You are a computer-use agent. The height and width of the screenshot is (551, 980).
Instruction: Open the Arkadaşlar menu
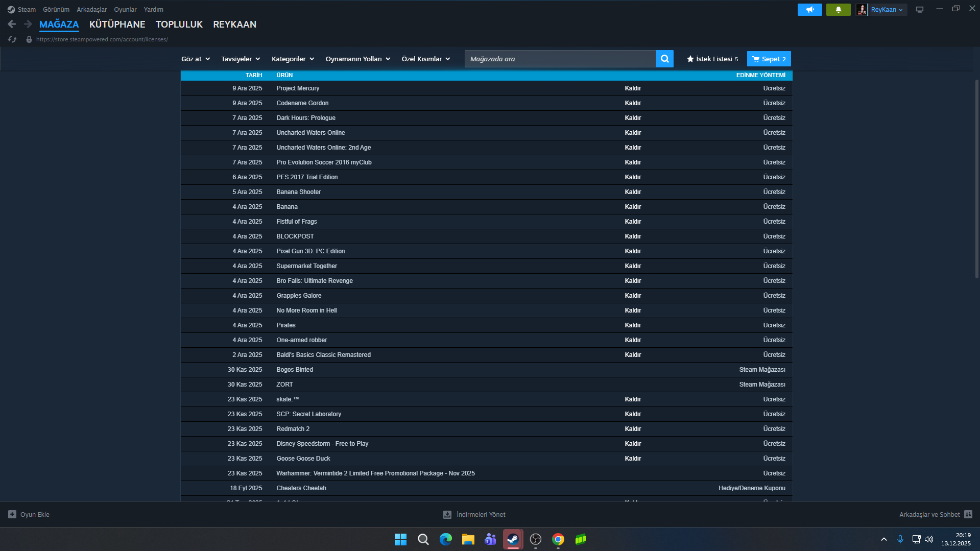[x=92, y=10]
